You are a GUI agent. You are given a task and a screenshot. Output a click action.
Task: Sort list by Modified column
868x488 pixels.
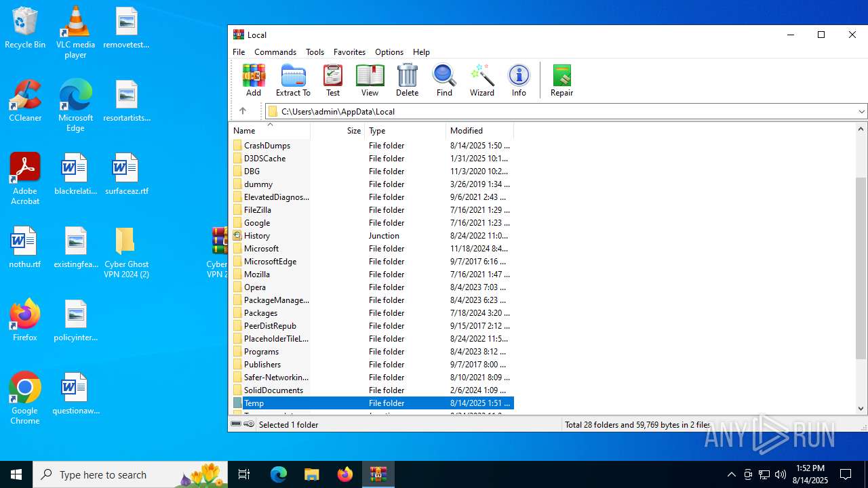tap(480, 131)
